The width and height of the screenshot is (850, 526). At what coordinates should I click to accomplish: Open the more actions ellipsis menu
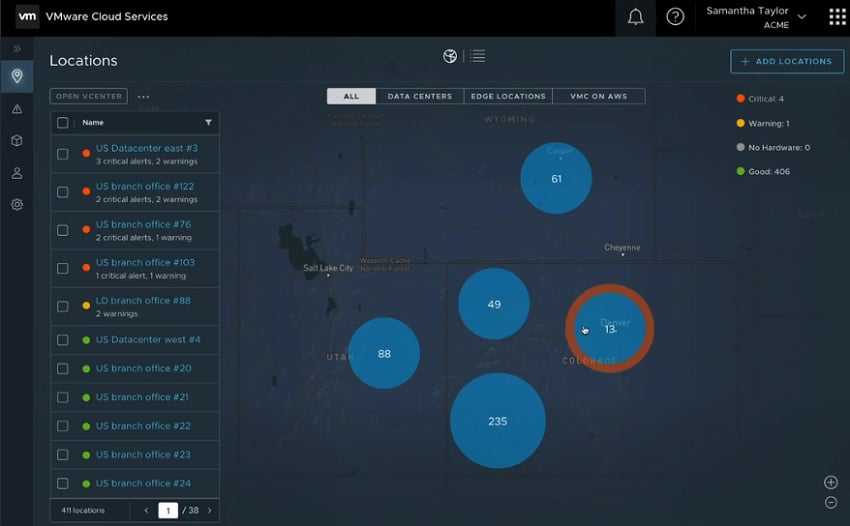tap(143, 97)
